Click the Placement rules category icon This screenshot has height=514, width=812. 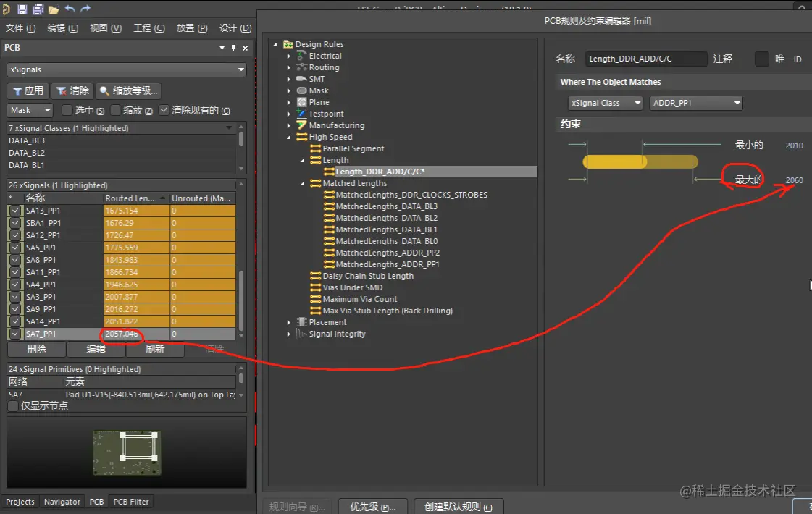(x=301, y=322)
